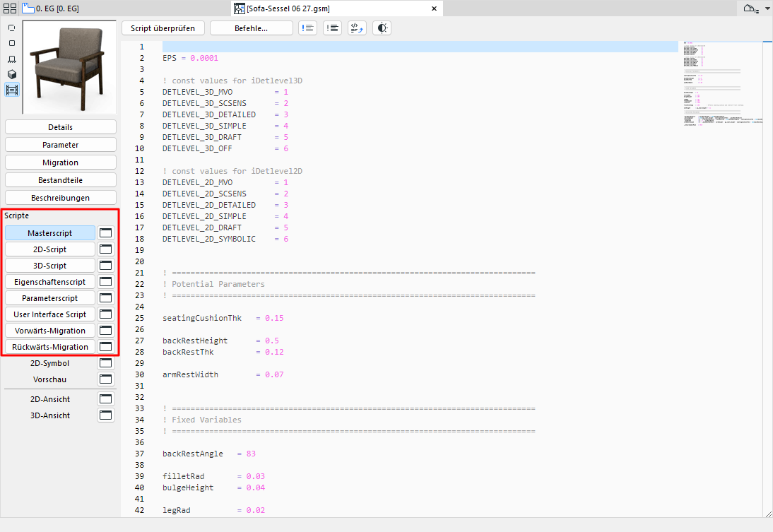Click the armchair preview thumbnail

(x=69, y=67)
